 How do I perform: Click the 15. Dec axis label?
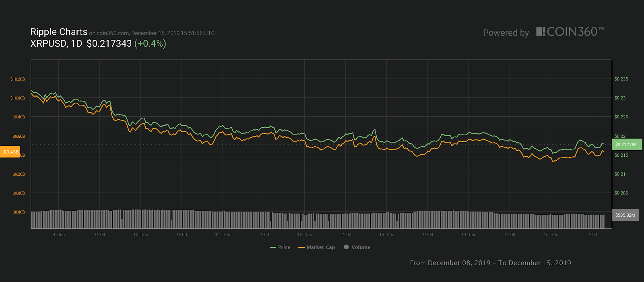pos(551,234)
